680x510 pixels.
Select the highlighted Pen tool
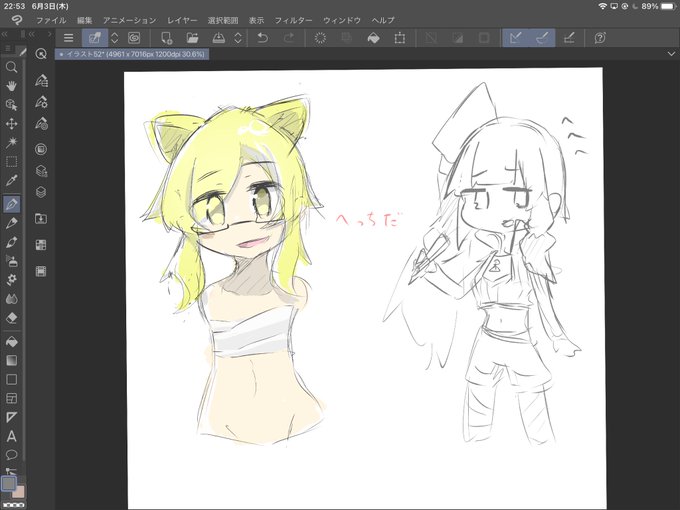[x=12, y=203]
